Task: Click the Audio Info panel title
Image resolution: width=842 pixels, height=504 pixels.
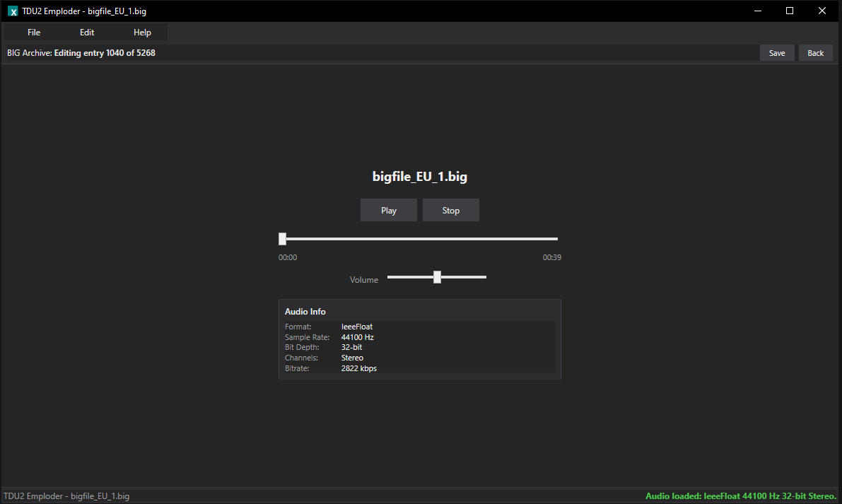Action: tap(305, 311)
